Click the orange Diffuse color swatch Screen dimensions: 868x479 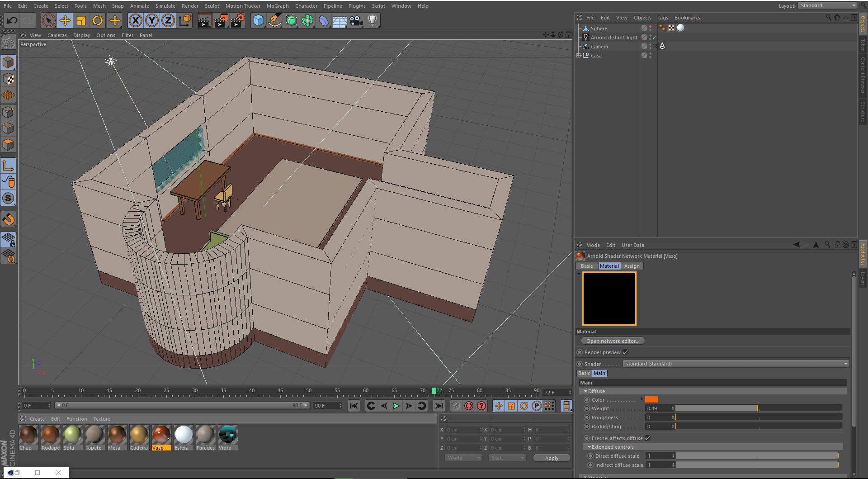coord(651,399)
